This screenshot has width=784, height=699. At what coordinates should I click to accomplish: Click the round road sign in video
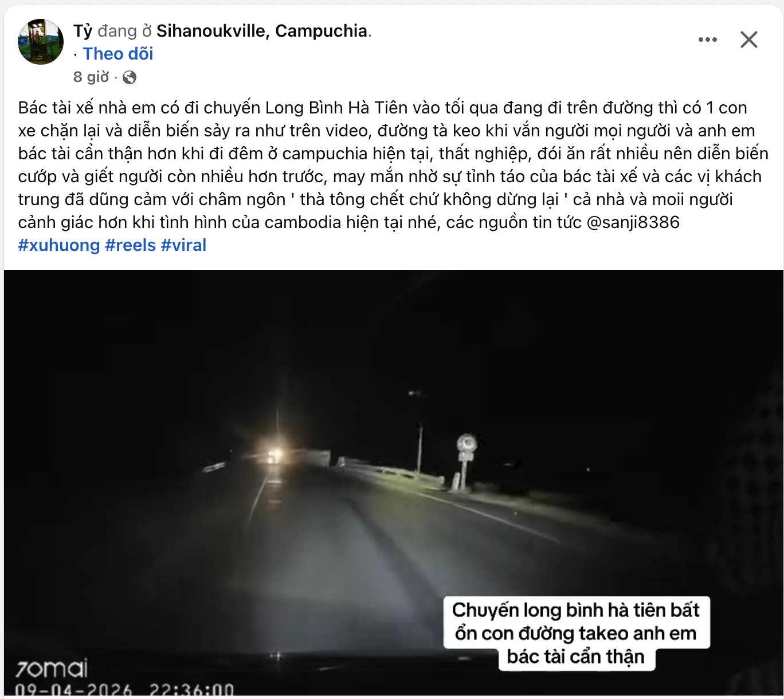click(467, 444)
